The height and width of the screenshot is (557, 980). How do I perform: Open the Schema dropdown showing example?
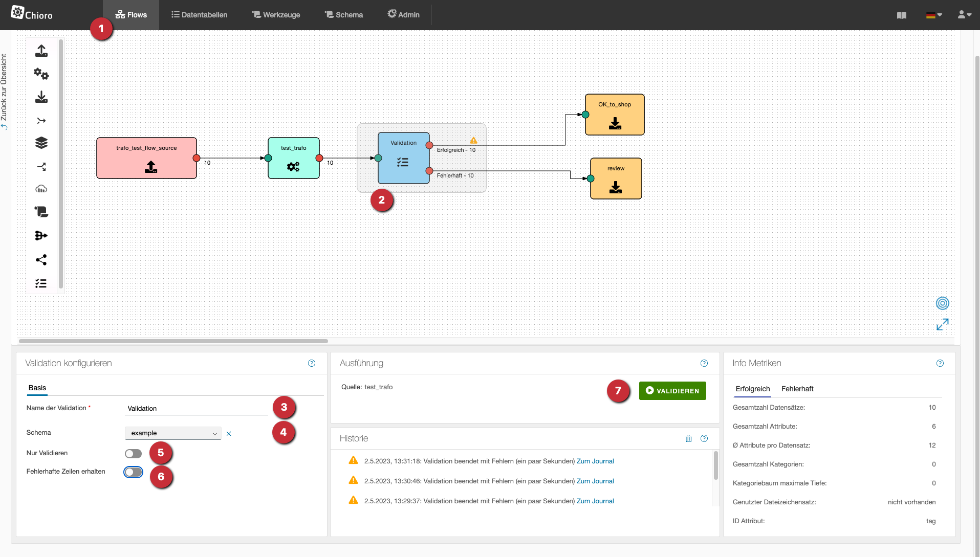tap(173, 433)
